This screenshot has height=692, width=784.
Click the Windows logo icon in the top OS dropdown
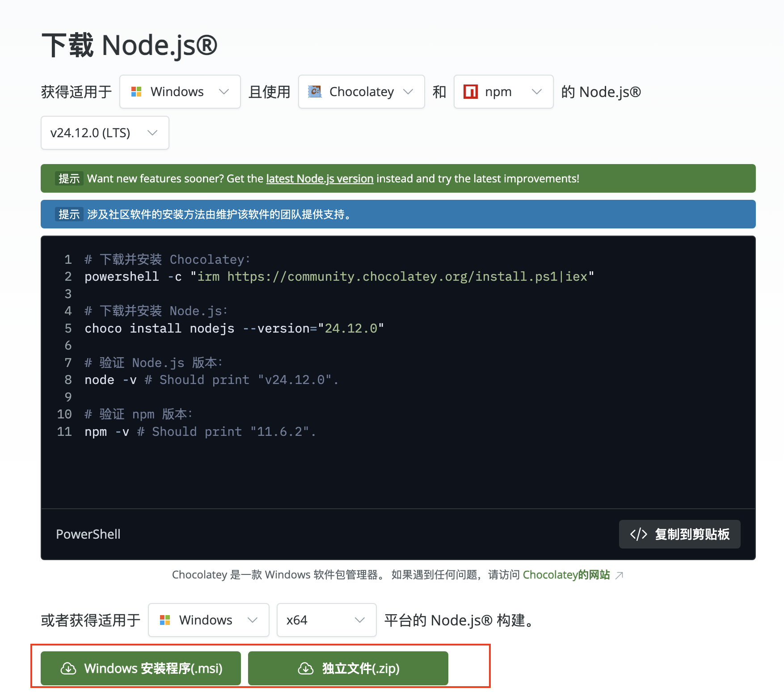[136, 92]
